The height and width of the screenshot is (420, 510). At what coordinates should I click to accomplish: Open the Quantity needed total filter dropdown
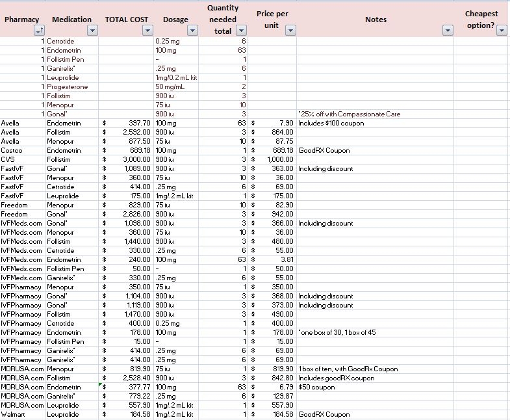coord(241,31)
